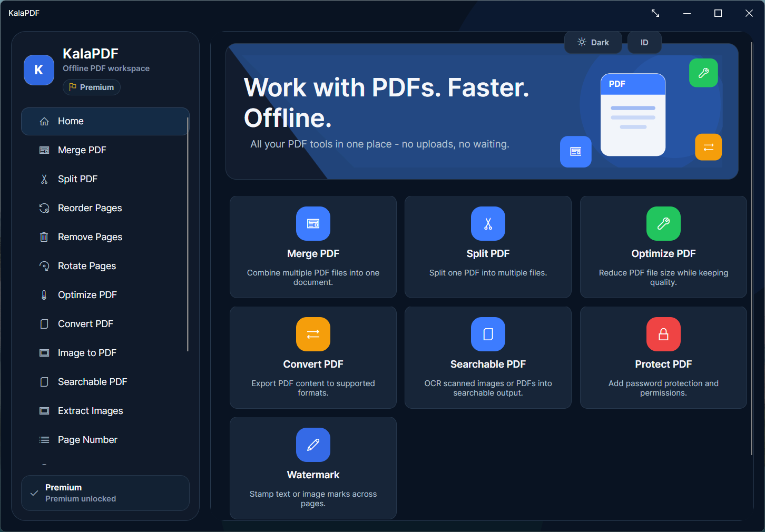
Task: Click the Searchable PDF card icon
Action: click(x=488, y=334)
